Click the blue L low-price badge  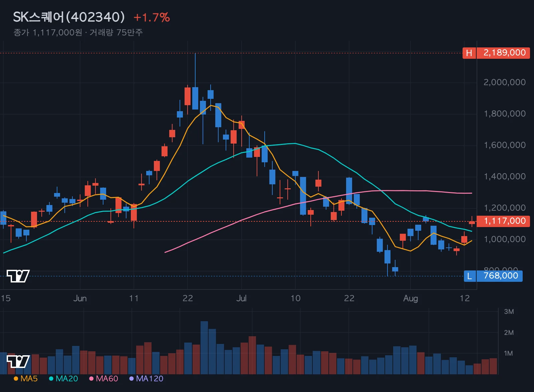click(x=470, y=276)
